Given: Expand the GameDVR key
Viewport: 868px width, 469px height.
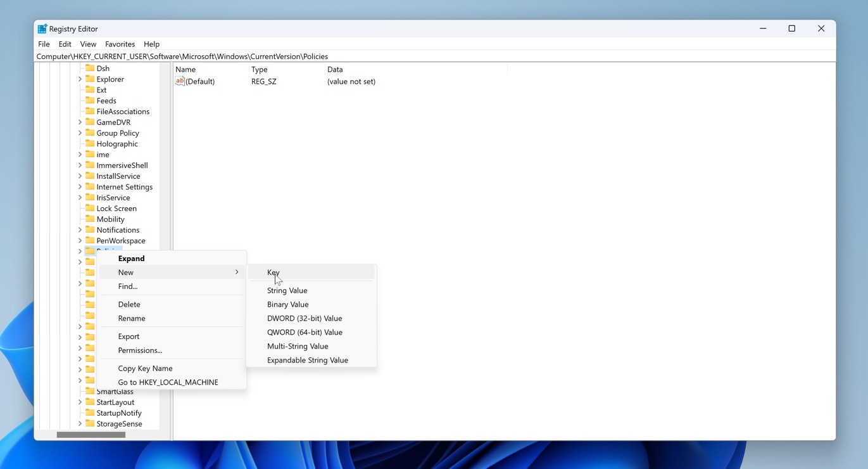Looking at the screenshot, I should [x=80, y=122].
